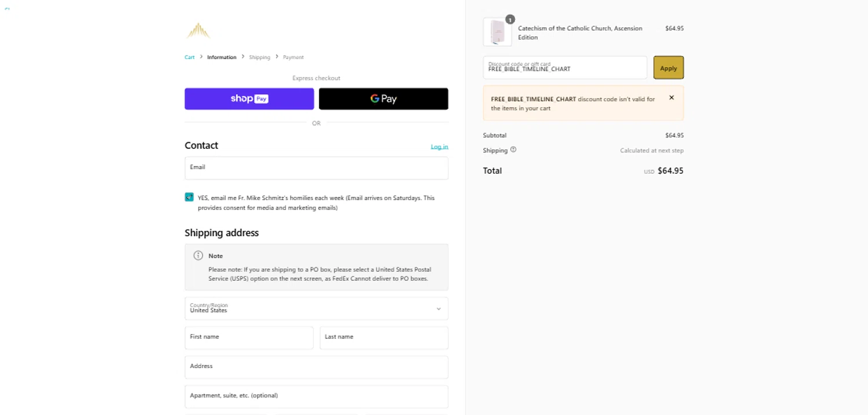Expand the Country/Region dropdown
868x415 pixels.
(316, 309)
